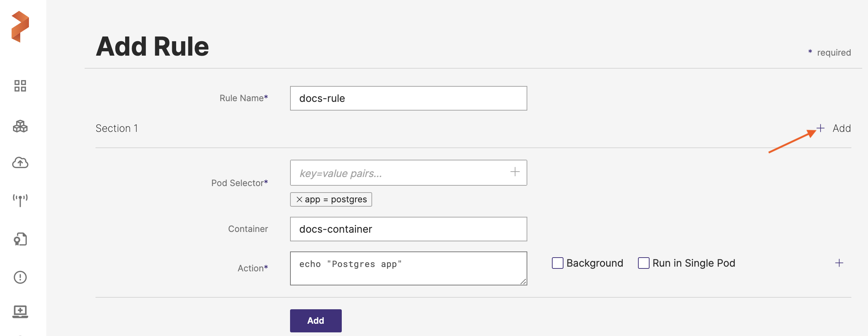This screenshot has width=868, height=336.
Task: Focus the Rule Name input field
Action: [x=408, y=98]
